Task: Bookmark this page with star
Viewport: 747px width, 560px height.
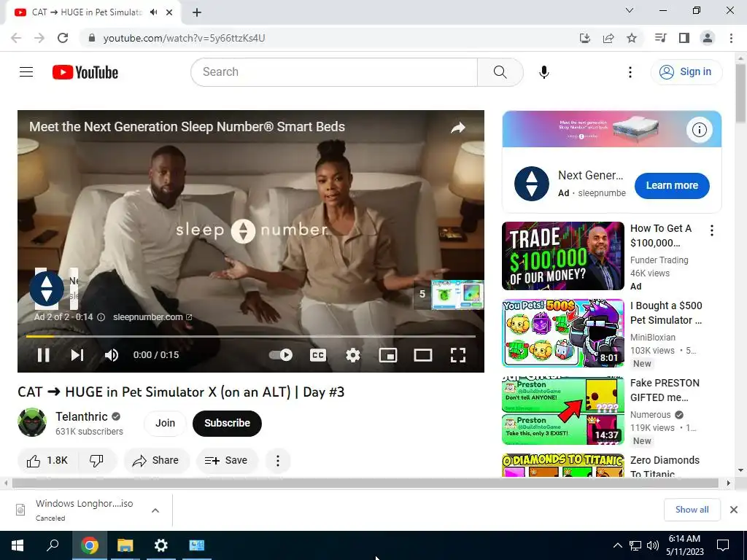Action: click(632, 38)
